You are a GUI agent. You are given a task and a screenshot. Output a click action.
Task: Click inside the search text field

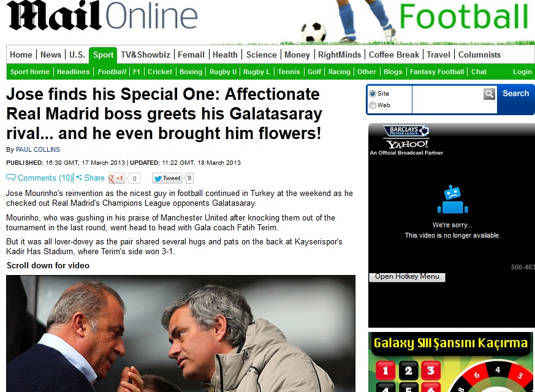tap(447, 99)
